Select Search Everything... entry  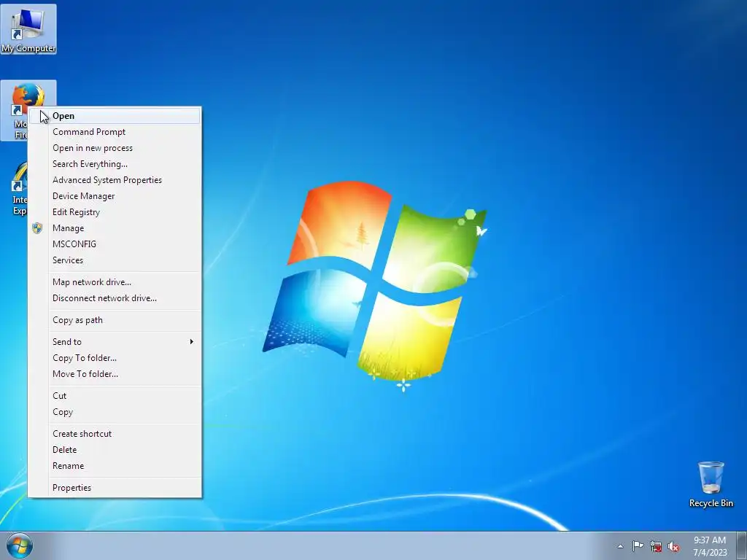115,164
